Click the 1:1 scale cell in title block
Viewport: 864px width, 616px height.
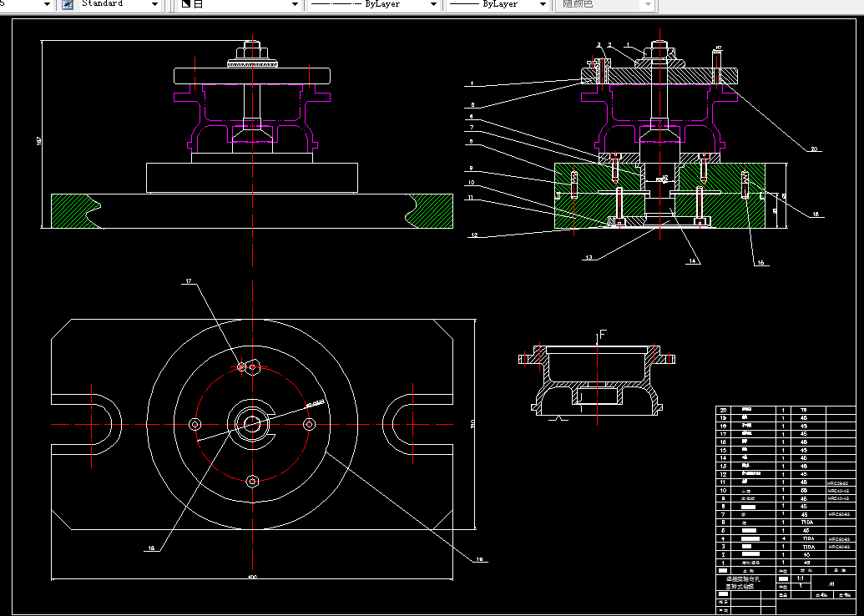800,578
